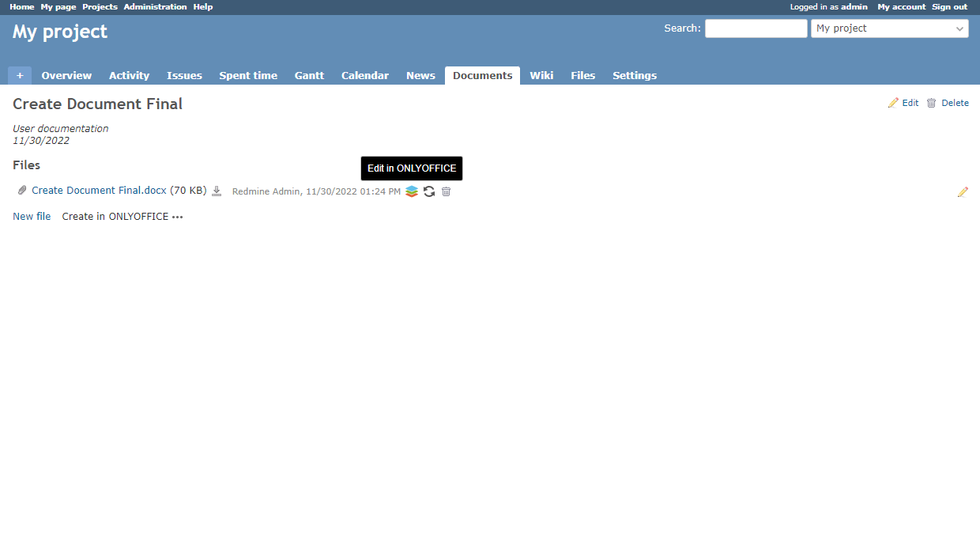
Task: Delete the attachment using the file row trash icon
Action: click(446, 191)
